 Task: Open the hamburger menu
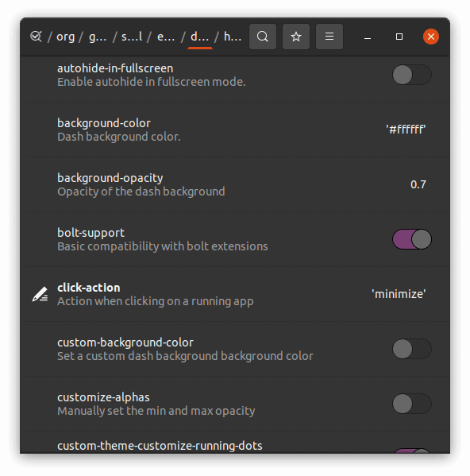(329, 37)
